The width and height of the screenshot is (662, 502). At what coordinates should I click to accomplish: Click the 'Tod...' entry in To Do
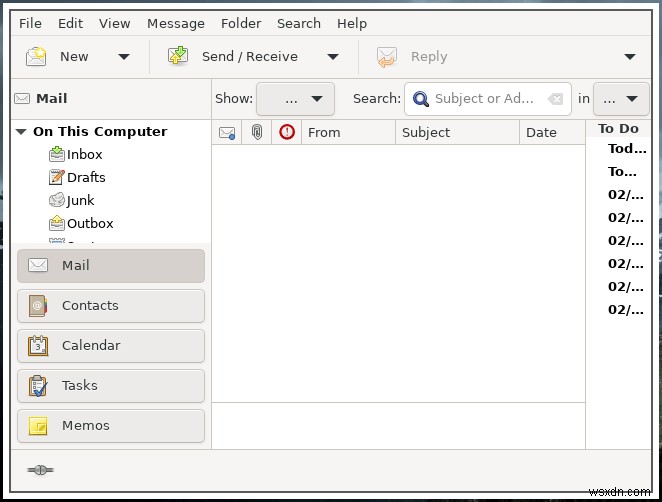click(627, 149)
